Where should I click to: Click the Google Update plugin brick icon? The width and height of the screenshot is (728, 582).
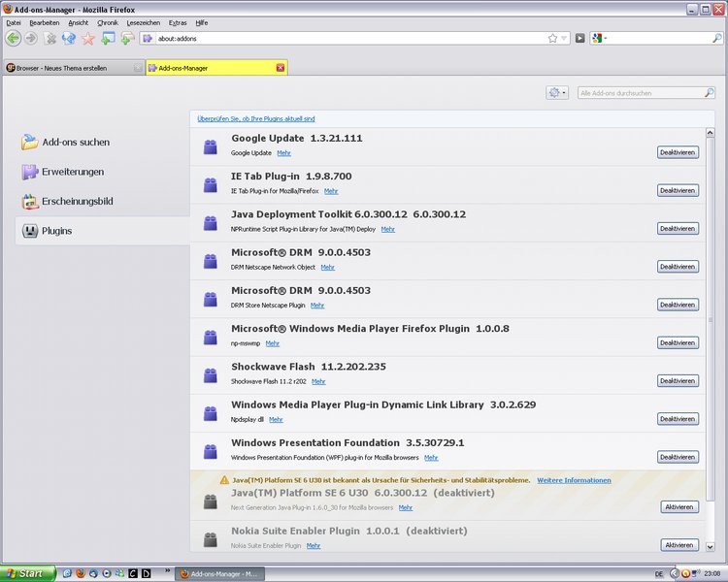(211, 146)
